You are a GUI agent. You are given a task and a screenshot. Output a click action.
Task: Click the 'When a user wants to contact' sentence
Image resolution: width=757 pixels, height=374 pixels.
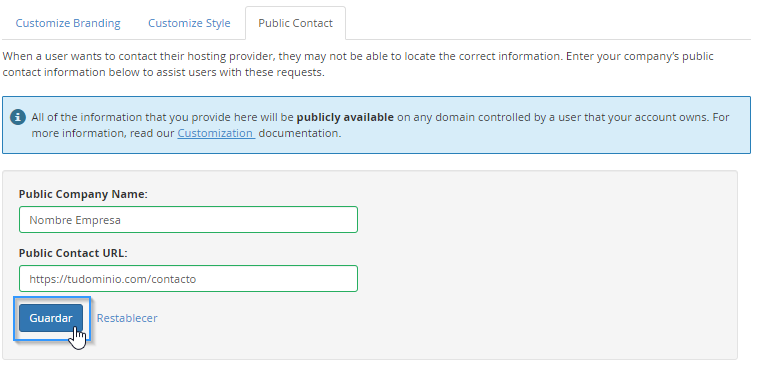(283, 56)
